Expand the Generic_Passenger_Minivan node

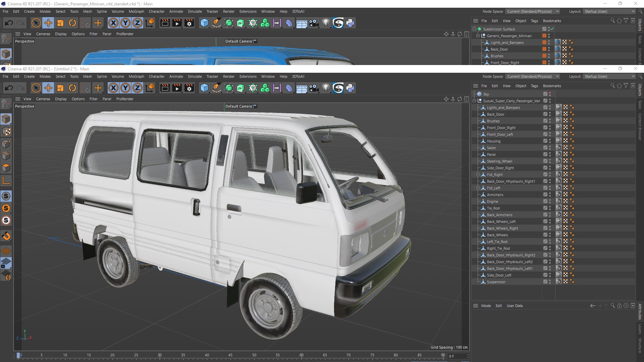tap(478, 36)
